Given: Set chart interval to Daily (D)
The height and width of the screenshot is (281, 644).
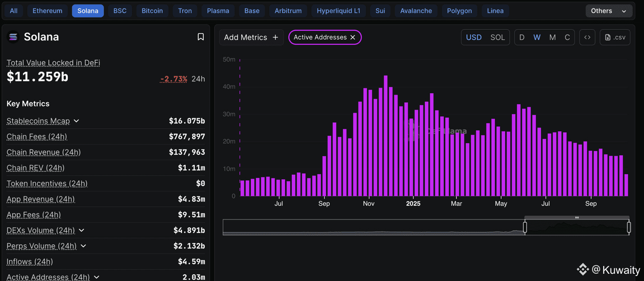Looking at the screenshot, I should (522, 38).
